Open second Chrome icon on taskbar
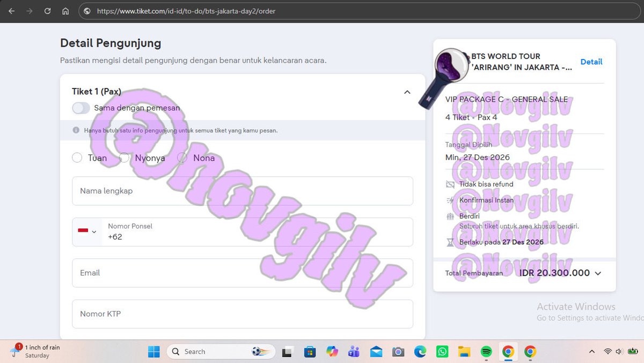644x363 pixels. pos(530,352)
